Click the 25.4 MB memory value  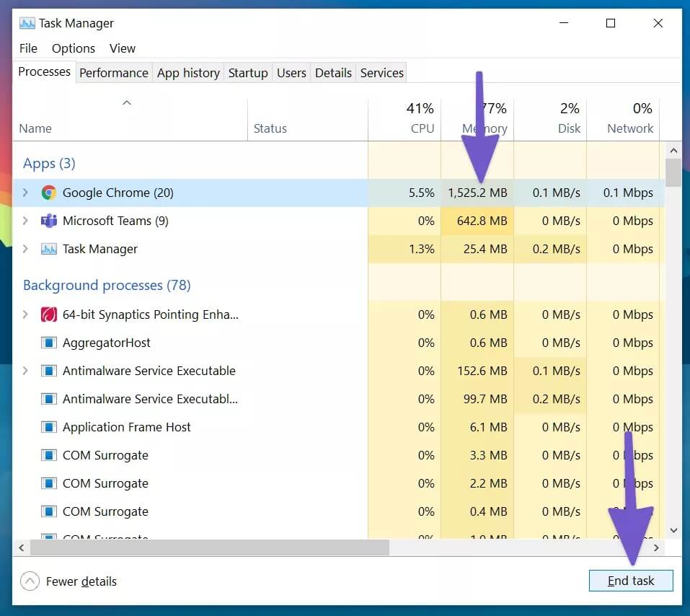click(485, 250)
